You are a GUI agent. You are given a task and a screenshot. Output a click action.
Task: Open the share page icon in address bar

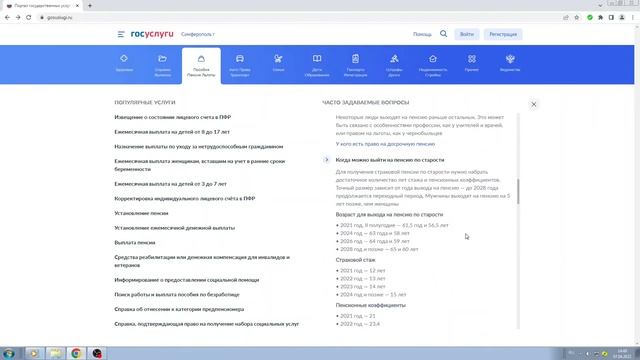(x=566, y=18)
